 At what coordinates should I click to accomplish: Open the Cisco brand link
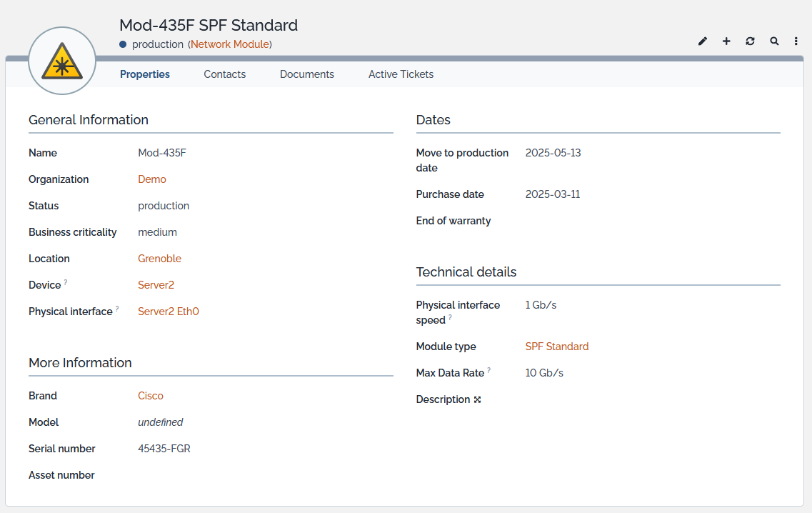tap(151, 396)
